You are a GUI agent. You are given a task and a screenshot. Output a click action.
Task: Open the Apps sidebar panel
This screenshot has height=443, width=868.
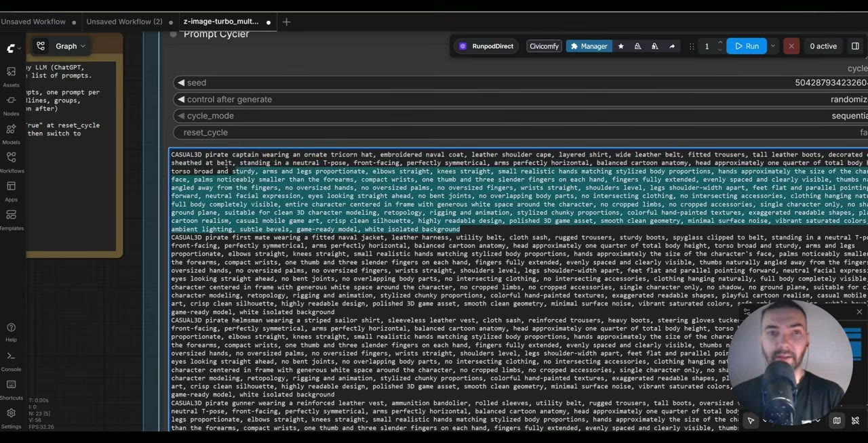[x=11, y=190]
